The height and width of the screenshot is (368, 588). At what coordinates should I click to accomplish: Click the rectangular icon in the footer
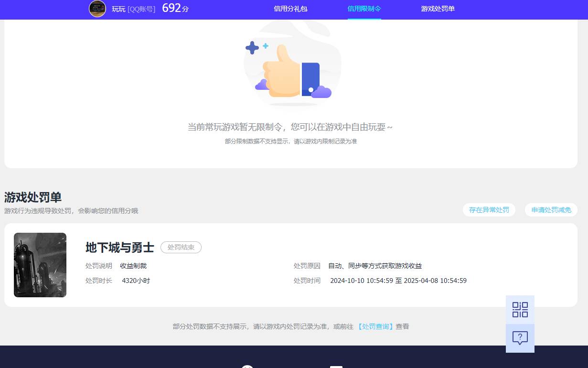click(337, 367)
